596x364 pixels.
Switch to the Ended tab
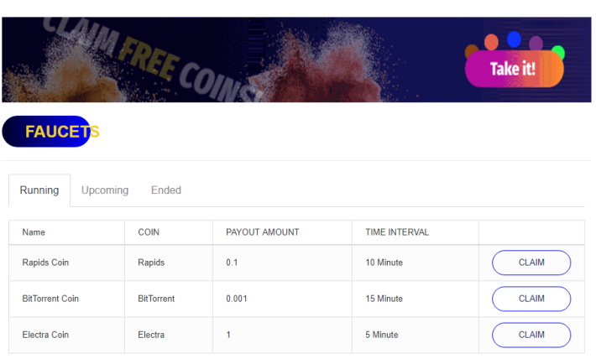point(166,190)
